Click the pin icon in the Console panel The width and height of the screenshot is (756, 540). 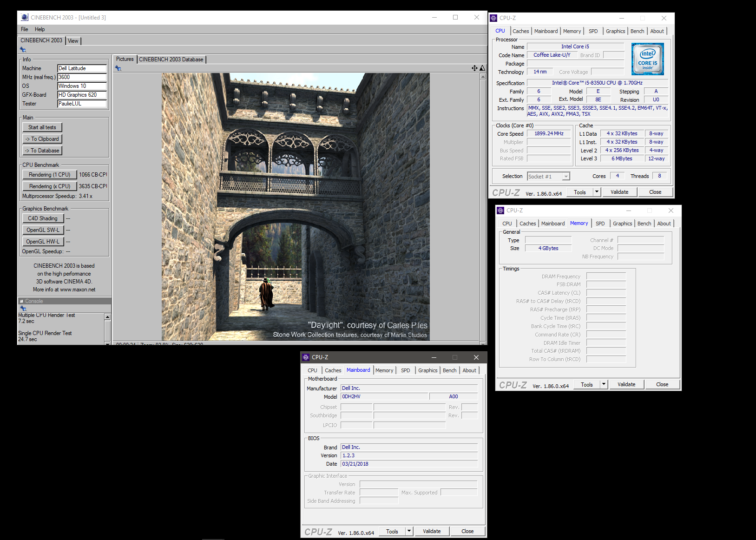click(23, 308)
